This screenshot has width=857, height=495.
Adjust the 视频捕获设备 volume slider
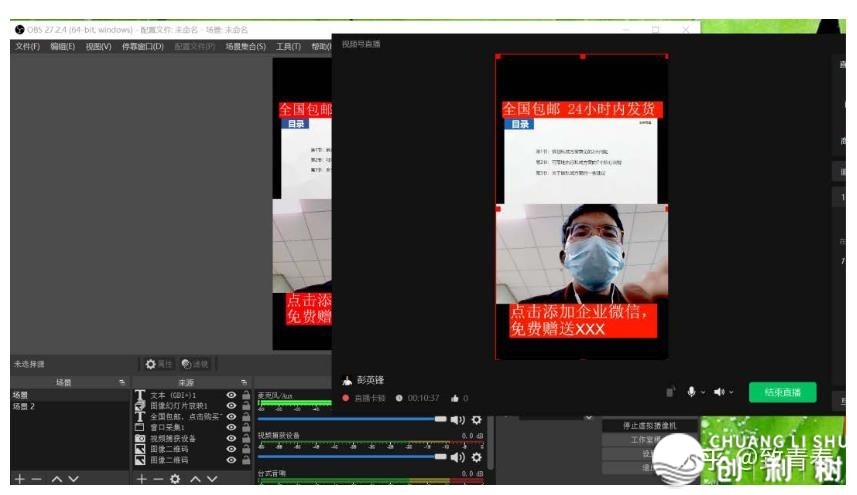pos(352,456)
